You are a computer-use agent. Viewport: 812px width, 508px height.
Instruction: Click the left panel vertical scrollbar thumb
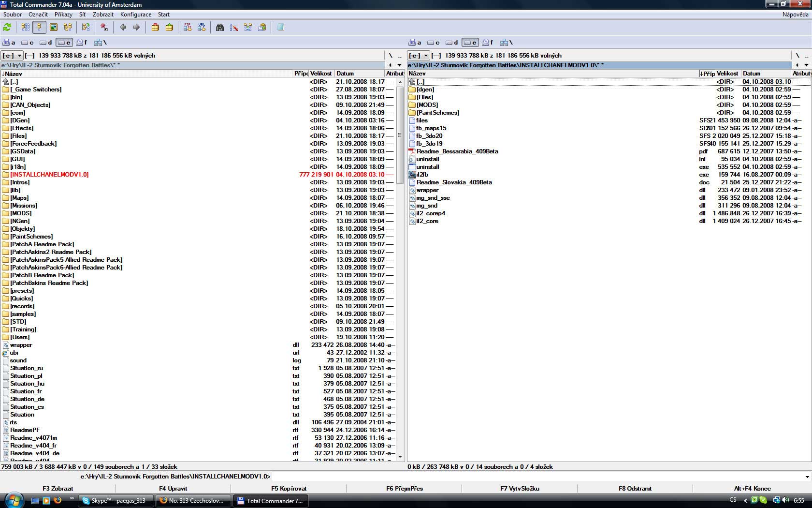[x=400, y=135]
